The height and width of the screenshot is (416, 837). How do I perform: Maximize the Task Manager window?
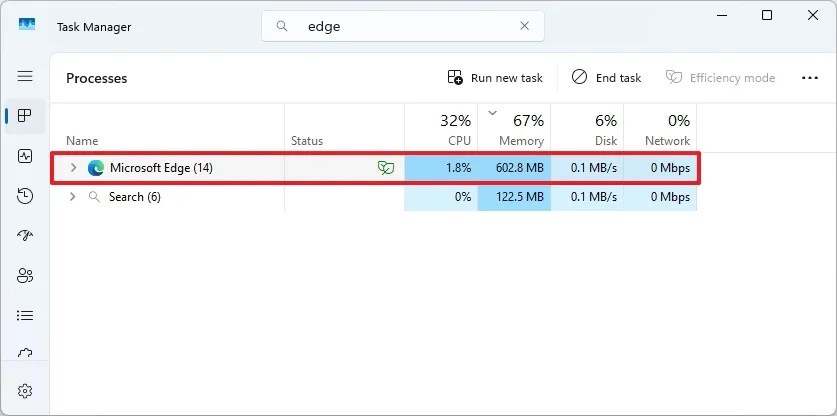(x=767, y=15)
